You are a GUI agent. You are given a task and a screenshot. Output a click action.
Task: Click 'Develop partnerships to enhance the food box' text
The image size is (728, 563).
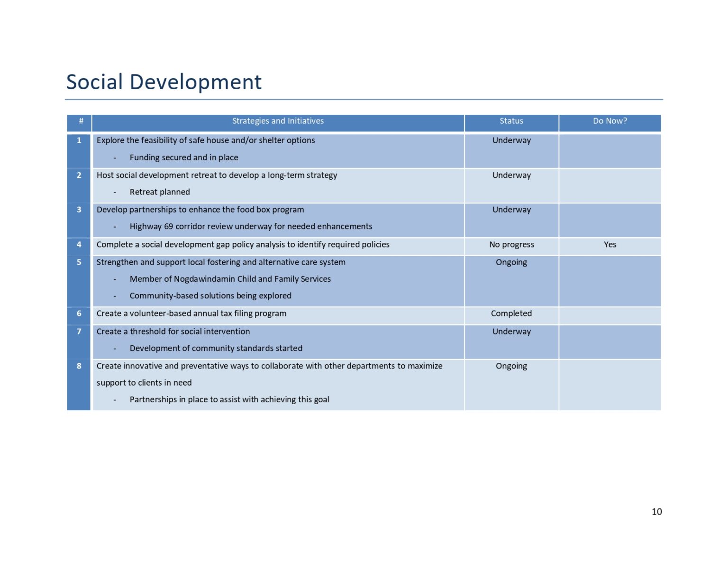tap(200, 210)
